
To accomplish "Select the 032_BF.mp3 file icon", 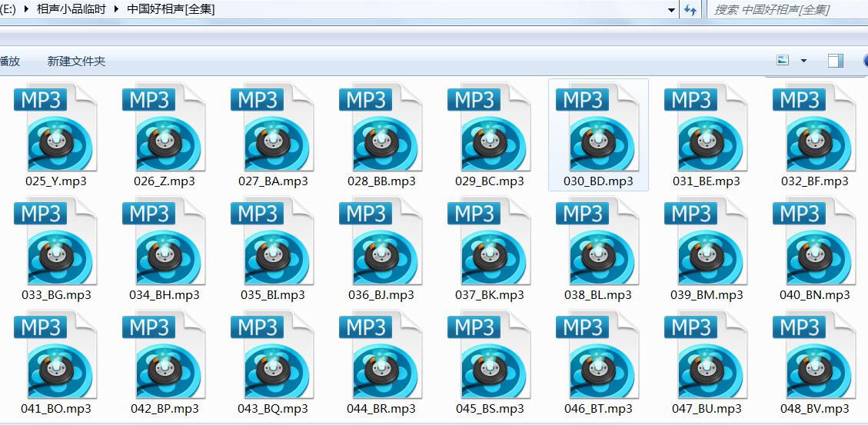I will [x=815, y=128].
